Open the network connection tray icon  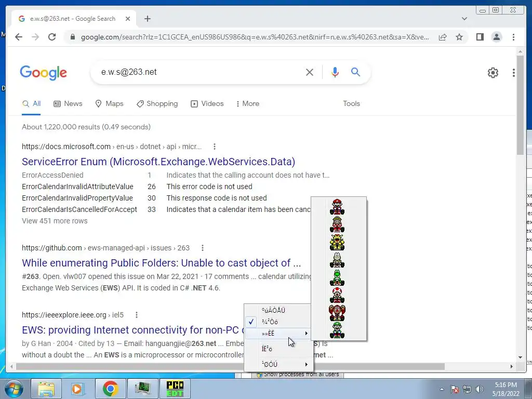pyautogui.click(x=467, y=389)
